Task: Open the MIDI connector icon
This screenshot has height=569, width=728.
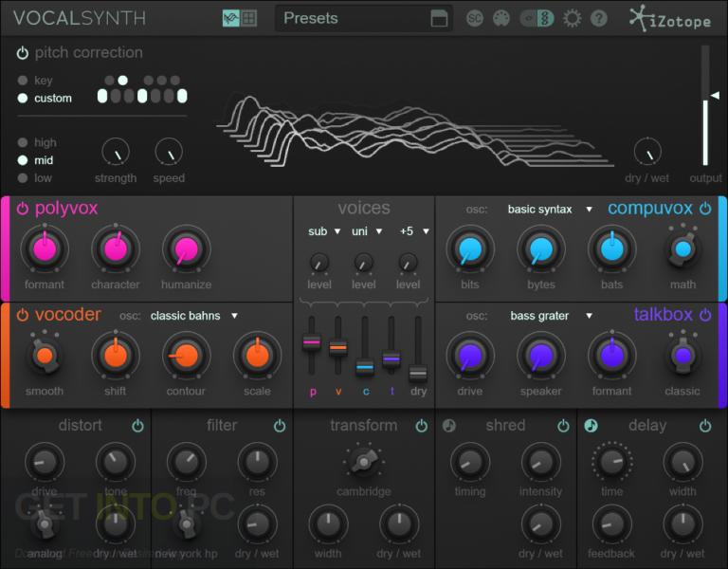Action: coord(500,19)
